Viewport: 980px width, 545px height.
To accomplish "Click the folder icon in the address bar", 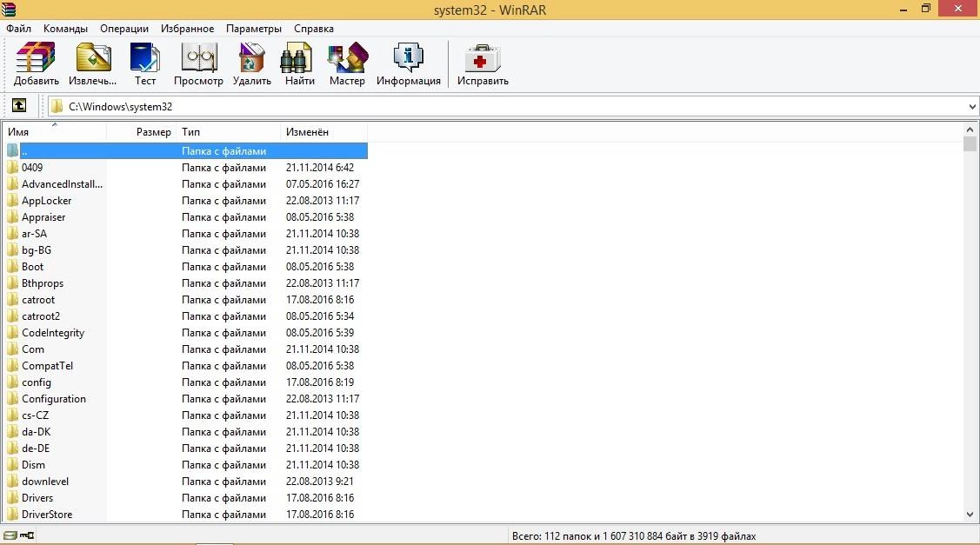I will [x=57, y=106].
